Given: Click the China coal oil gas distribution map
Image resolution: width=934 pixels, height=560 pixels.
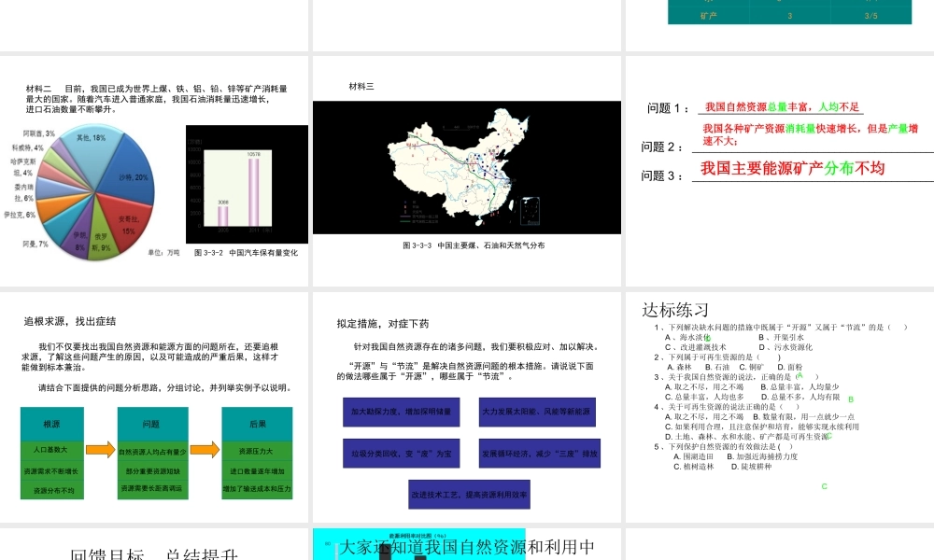Looking at the screenshot, I should coord(467,167).
